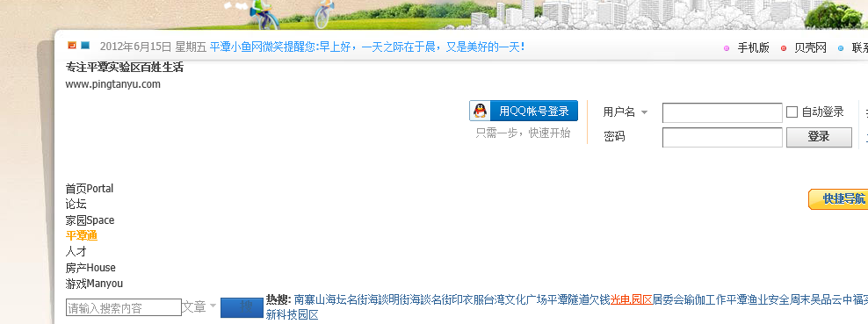Focus the 用户名 input field

722,112
